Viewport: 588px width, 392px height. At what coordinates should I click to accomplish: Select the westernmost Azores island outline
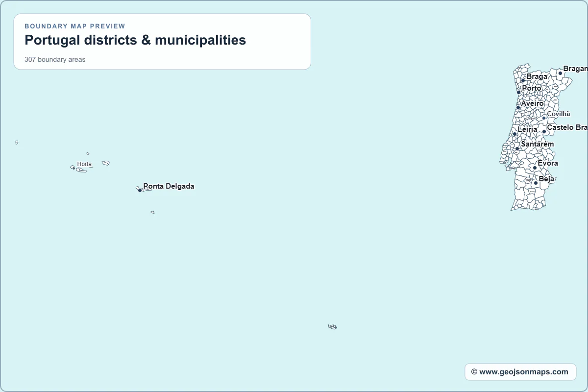pyautogui.click(x=17, y=143)
